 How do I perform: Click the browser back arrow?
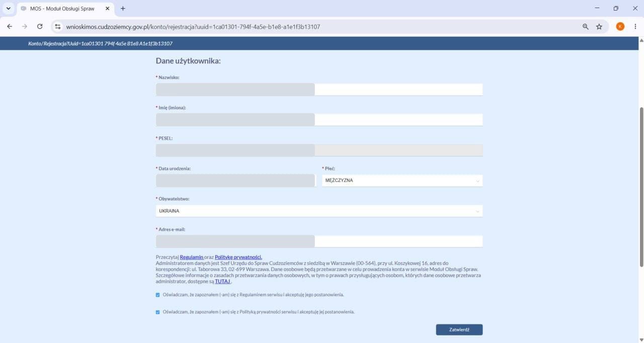[x=10, y=27]
